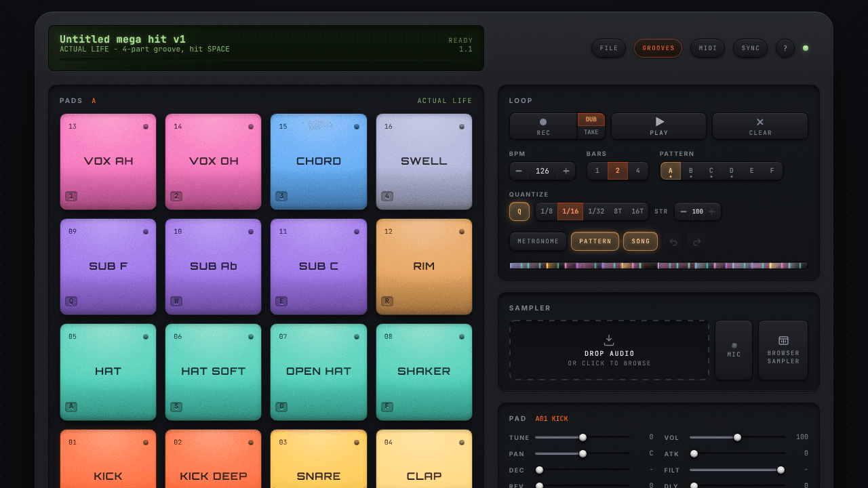868x488 pixels.
Task: Trigger the CLAP pad
Action: coord(424,459)
